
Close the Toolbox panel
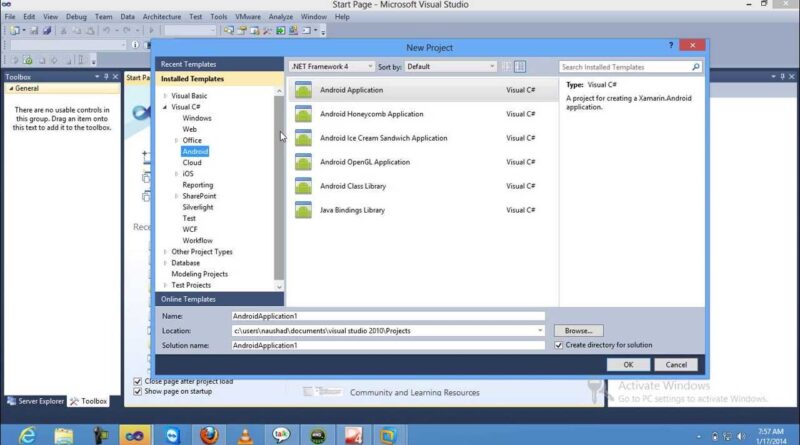point(115,77)
